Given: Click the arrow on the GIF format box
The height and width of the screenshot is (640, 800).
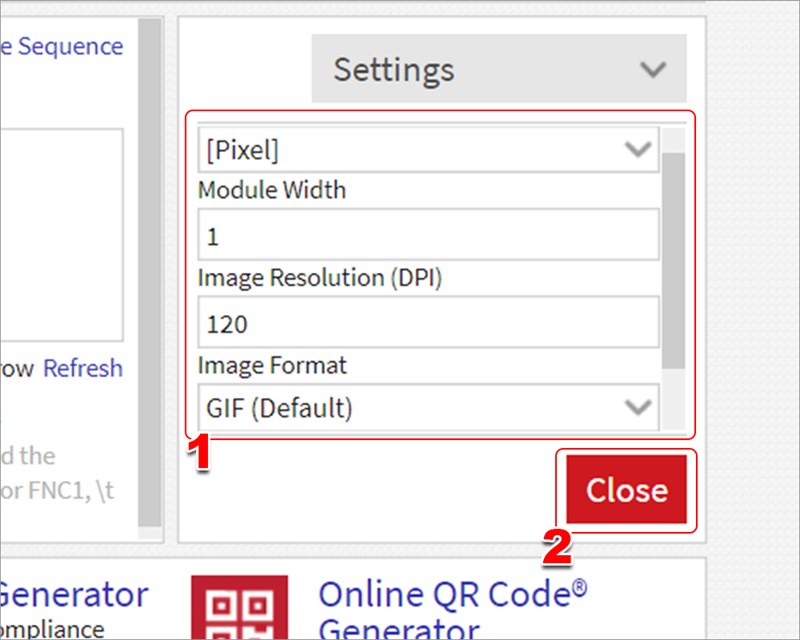Looking at the screenshot, I should 637,407.
